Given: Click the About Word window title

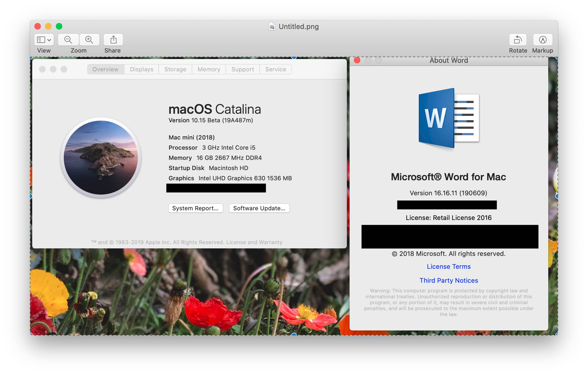Looking at the screenshot, I should click(449, 60).
